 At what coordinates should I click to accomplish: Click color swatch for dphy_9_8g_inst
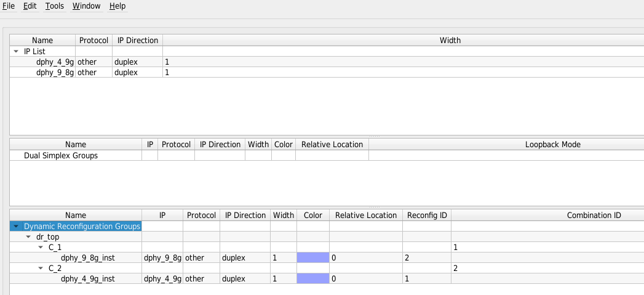pos(312,258)
